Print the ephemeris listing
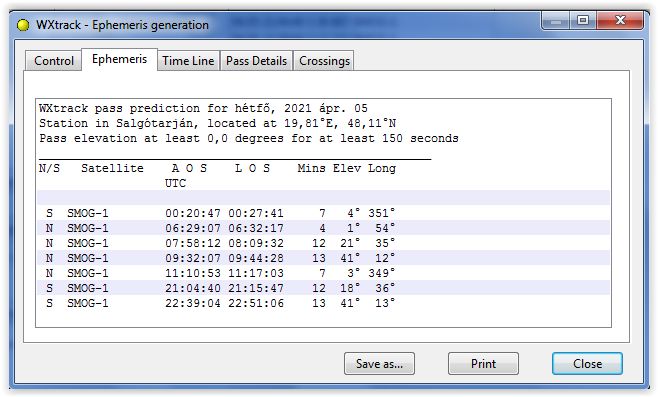 click(x=483, y=363)
